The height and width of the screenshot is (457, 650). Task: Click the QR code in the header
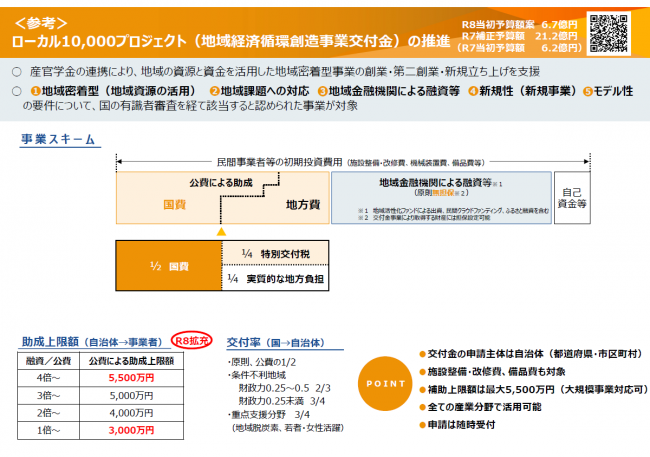(609, 33)
